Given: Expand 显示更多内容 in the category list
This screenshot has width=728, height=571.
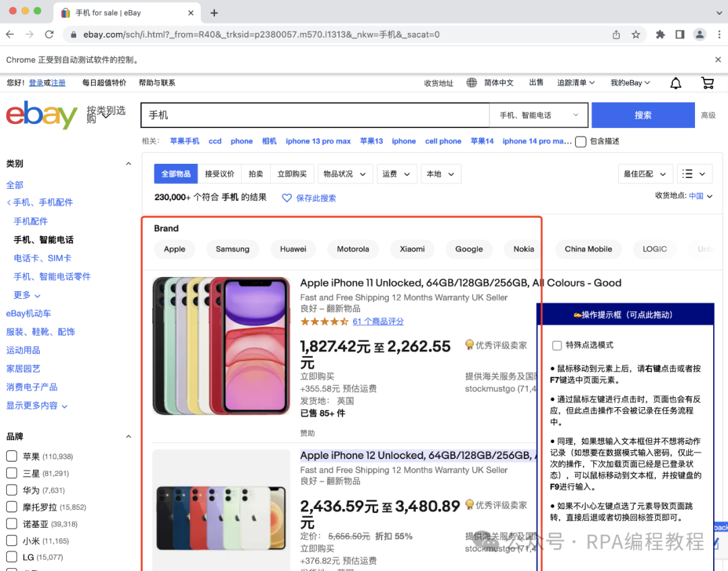Looking at the screenshot, I should (x=36, y=406).
